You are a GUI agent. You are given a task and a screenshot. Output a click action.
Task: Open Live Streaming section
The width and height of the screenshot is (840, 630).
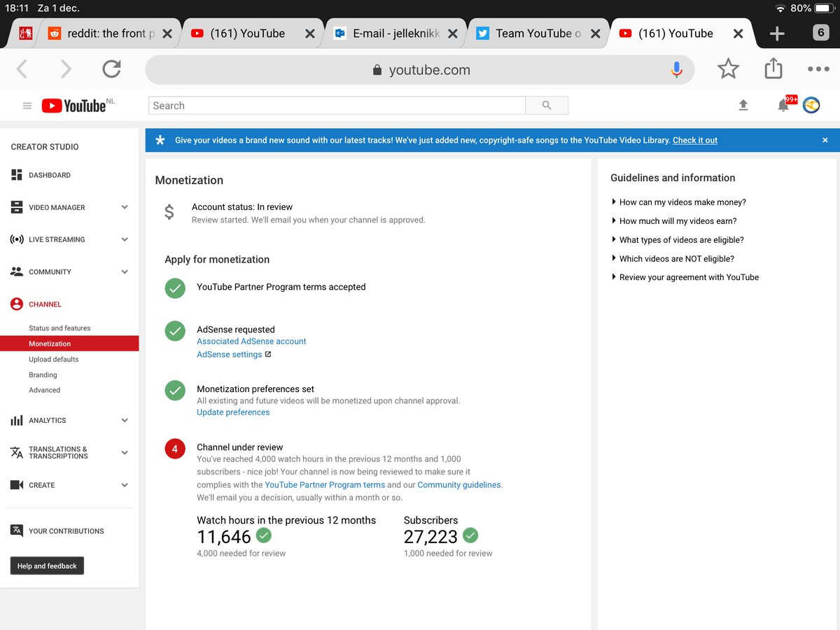coord(57,239)
